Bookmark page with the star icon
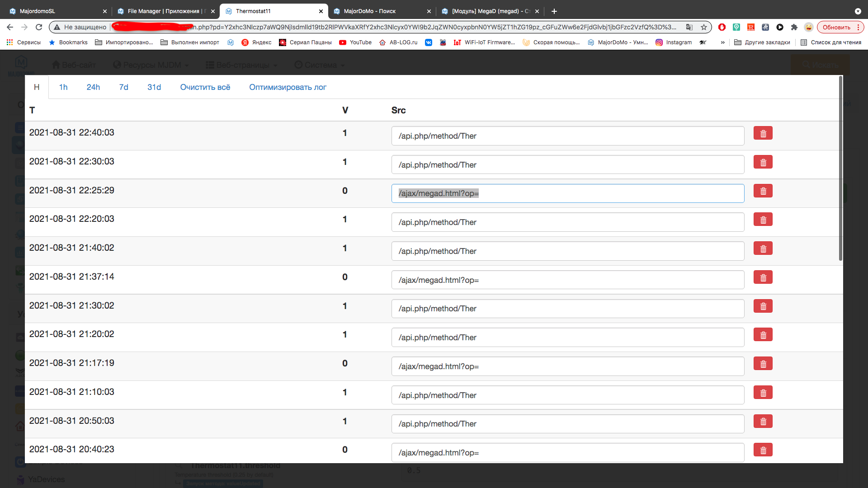This screenshot has width=868, height=488. (704, 27)
